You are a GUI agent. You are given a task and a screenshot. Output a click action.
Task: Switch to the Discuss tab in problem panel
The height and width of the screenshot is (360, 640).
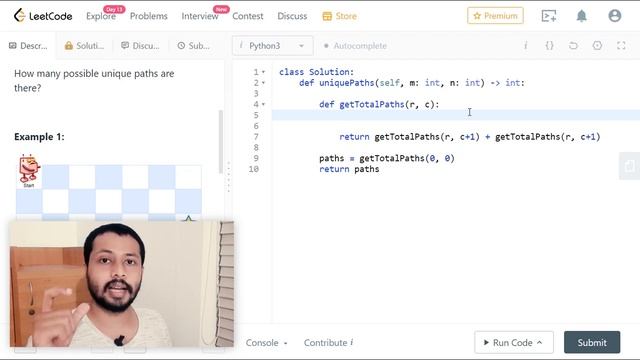tap(140, 46)
